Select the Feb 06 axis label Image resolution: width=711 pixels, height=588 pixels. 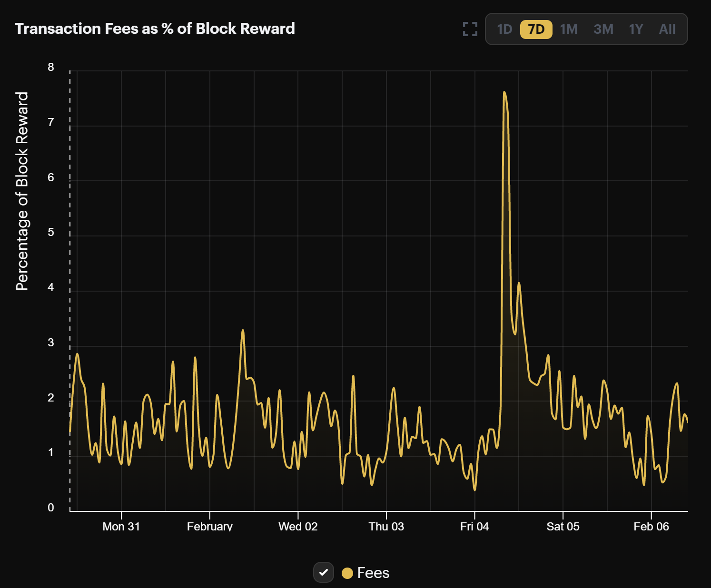point(652,527)
